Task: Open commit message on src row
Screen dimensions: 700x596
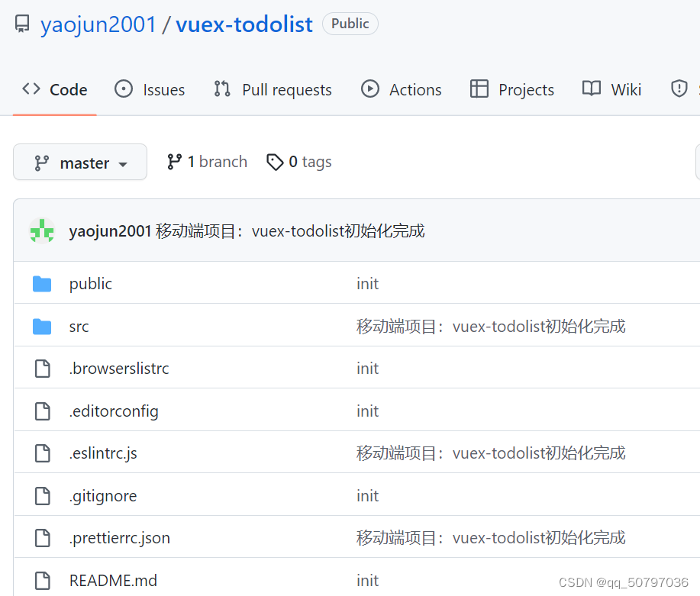Action: (x=491, y=327)
